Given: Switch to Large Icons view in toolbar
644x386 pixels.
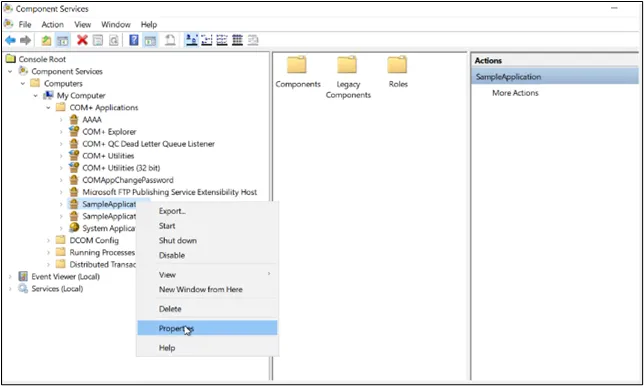Looking at the screenshot, I should point(191,40).
